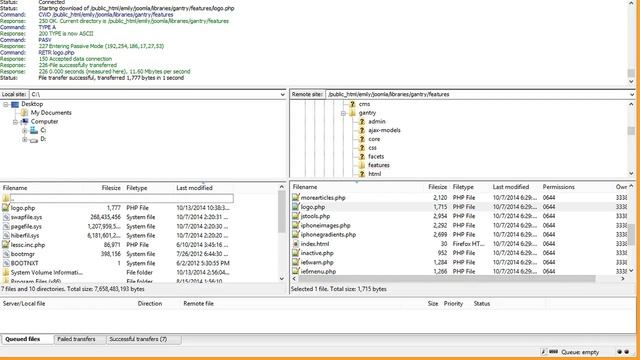The width and height of the screenshot is (640, 360).
Task: Click the parent directory folder icon
Action: [x=6, y=198]
